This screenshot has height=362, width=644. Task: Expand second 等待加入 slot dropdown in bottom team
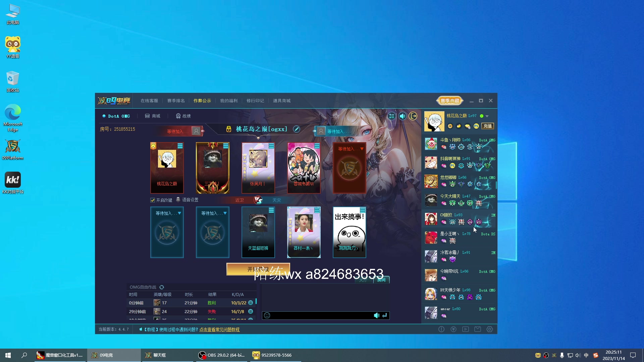click(225, 213)
